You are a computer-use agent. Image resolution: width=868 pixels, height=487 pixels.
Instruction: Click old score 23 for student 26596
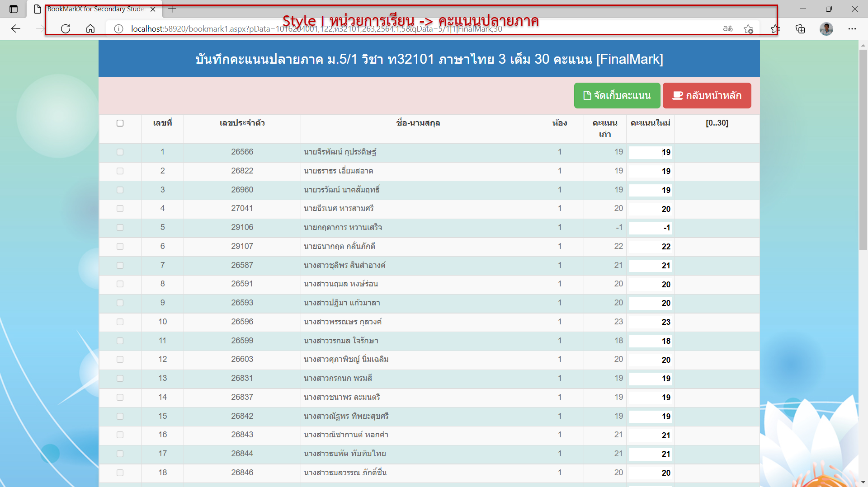[618, 322]
